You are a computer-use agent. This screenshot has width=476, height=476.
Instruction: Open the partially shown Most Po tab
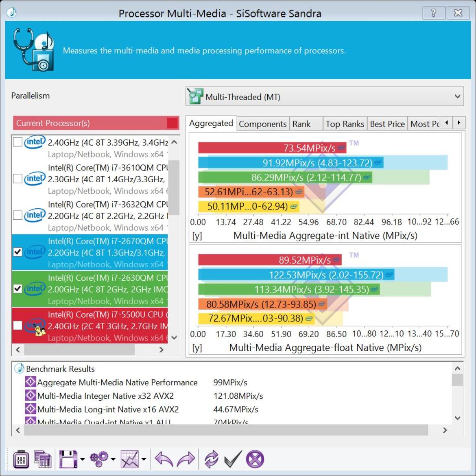coord(424,124)
